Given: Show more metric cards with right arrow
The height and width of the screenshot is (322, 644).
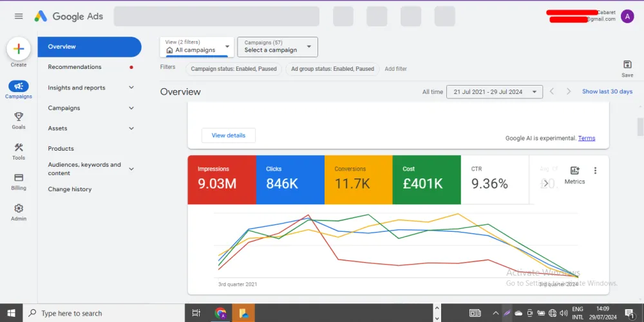Looking at the screenshot, I should pos(545,183).
